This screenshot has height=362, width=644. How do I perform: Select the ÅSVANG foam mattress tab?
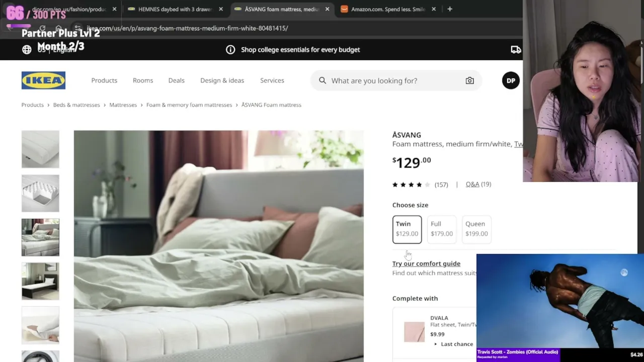[x=282, y=9]
